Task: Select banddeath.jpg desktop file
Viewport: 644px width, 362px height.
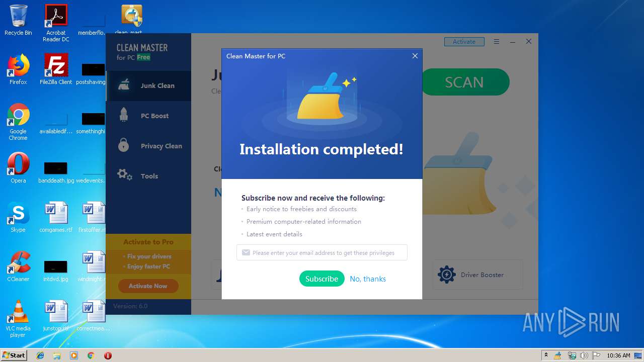Action: pyautogui.click(x=56, y=172)
